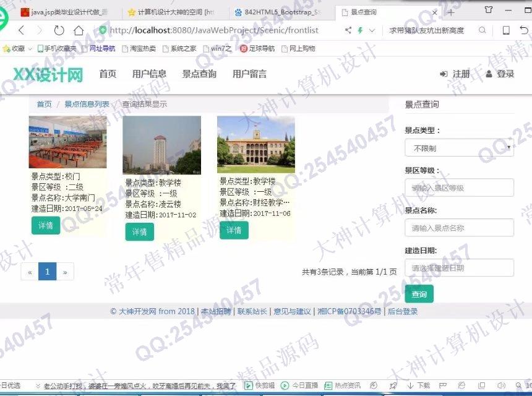Open the win7之 bookmark
Screen dimensions: 532x396
(x=217, y=48)
